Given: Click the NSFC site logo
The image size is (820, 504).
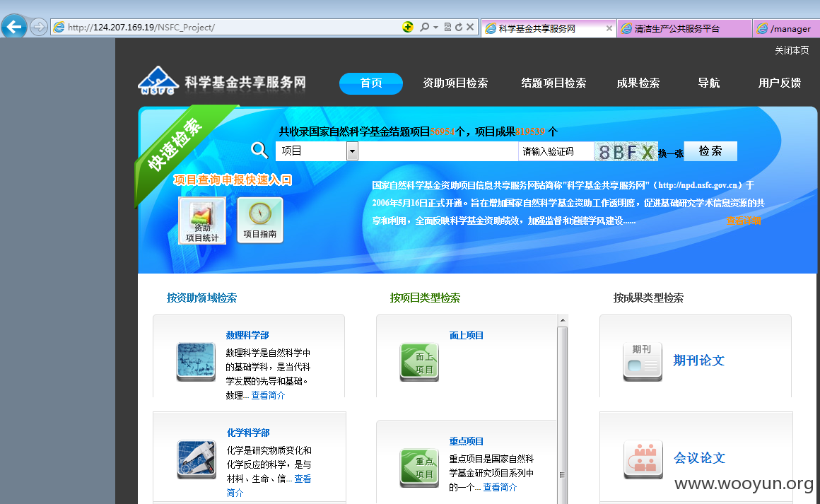Looking at the screenshot, I should (x=222, y=81).
